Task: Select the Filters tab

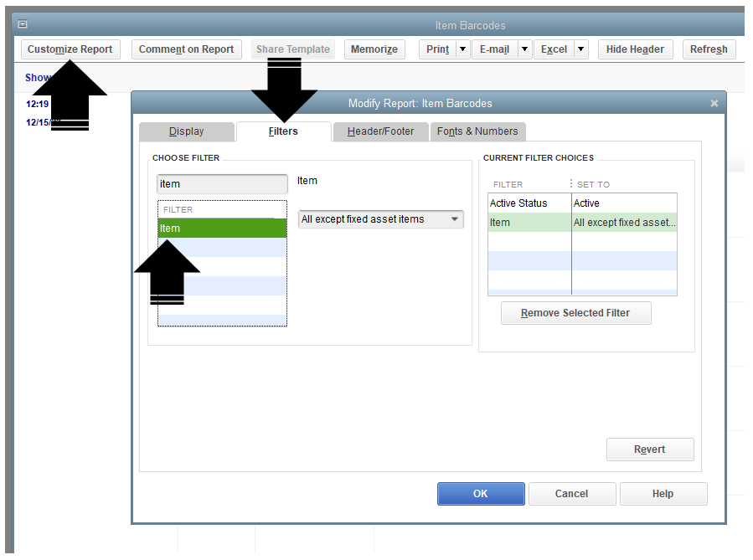Action: pyautogui.click(x=283, y=131)
